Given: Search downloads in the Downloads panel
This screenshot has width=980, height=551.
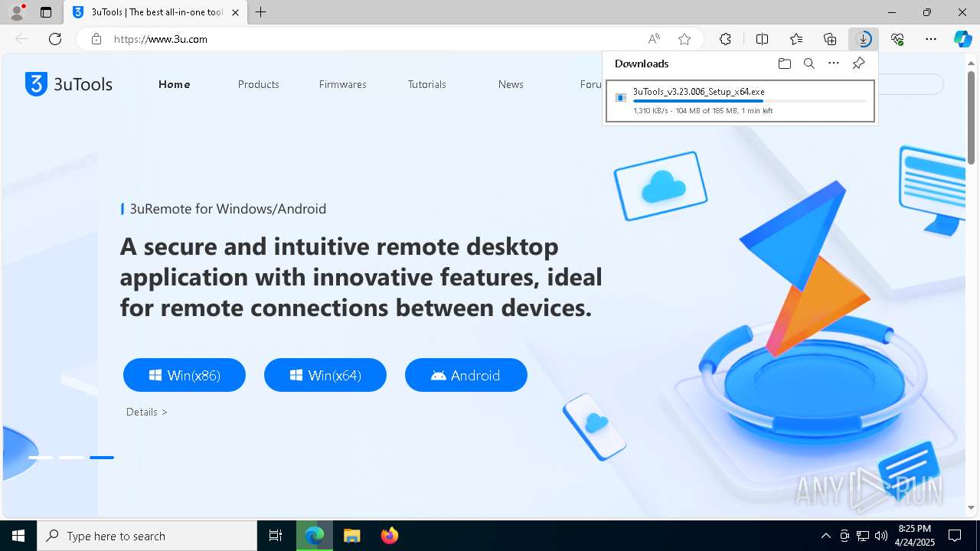Looking at the screenshot, I should 808,64.
